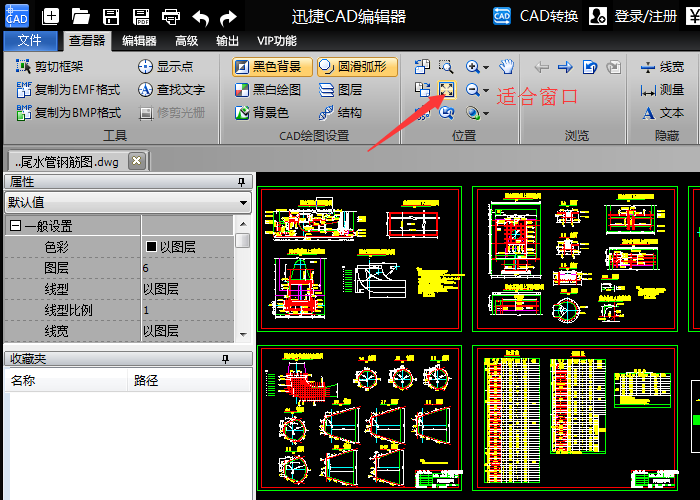Collapse the 一般设置 group
The image size is (700, 500).
[16, 226]
